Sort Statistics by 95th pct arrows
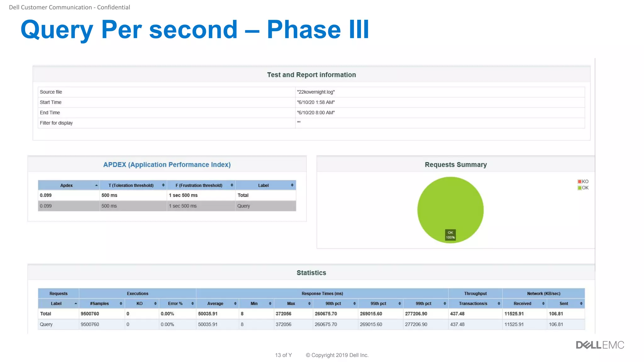The height and width of the screenshot is (362, 644). click(x=400, y=304)
